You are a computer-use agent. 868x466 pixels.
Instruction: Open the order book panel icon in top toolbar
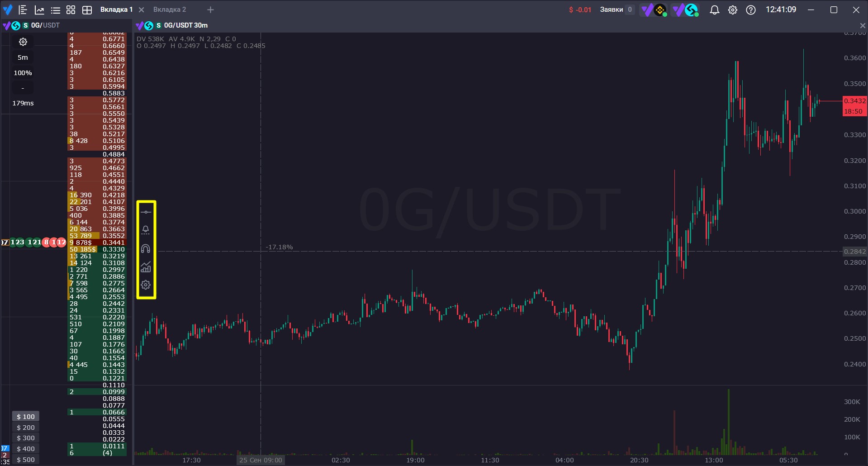[x=23, y=10]
